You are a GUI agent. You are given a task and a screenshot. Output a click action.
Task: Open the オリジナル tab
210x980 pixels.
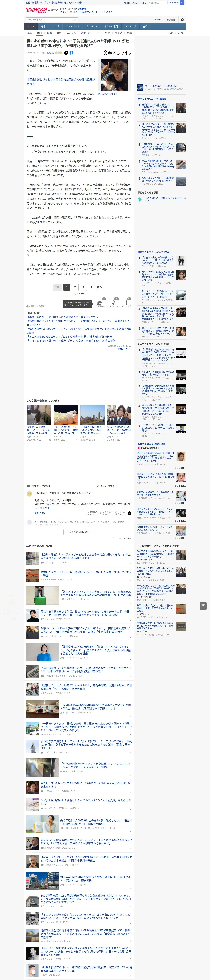pos(92,27)
